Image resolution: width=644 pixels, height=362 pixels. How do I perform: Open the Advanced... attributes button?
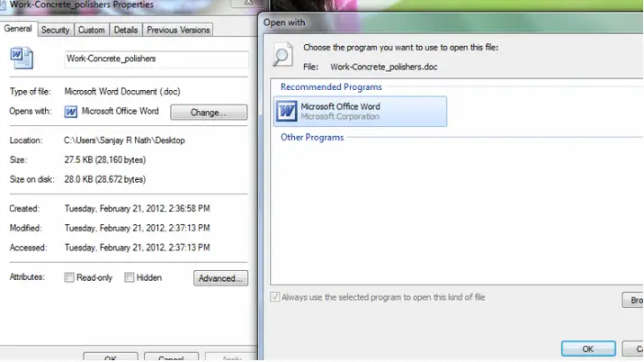tap(220, 278)
